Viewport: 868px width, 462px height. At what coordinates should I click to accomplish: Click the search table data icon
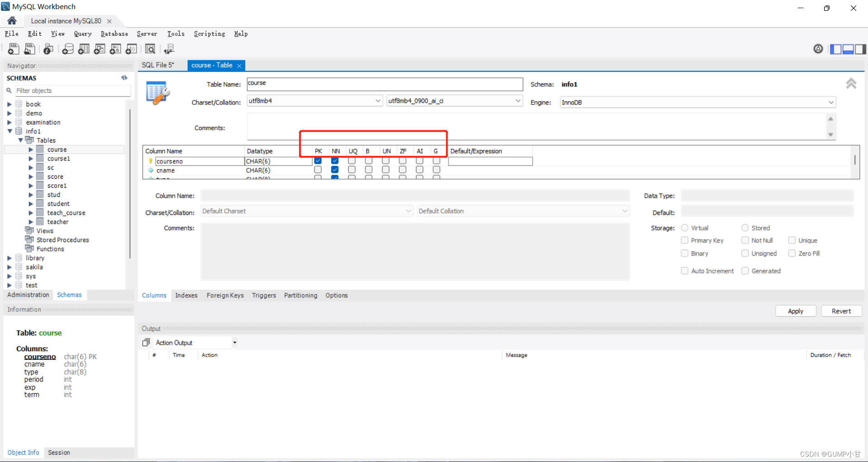point(150,48)
